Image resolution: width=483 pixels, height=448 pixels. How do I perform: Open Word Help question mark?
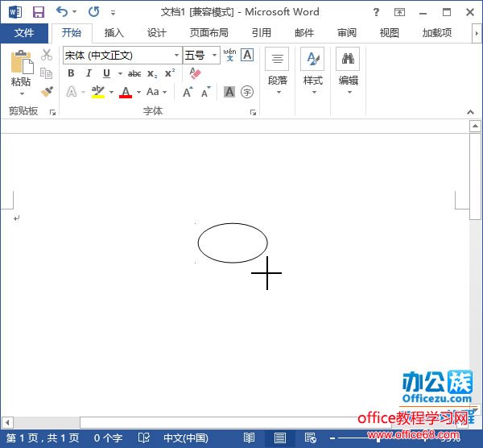point(376,12)
